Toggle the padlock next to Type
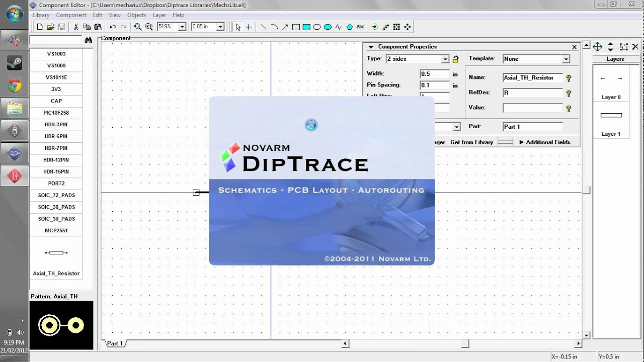The image size is (644, 362). tap(456, 59)
